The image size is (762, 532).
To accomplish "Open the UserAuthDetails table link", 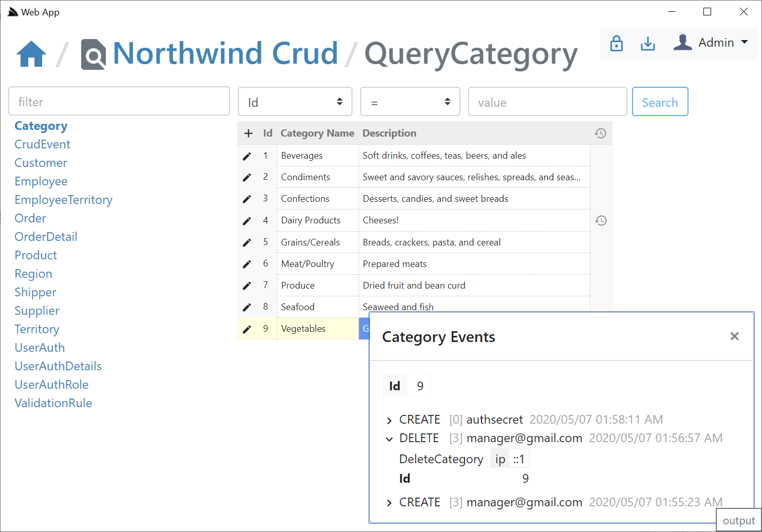I will coord(58,367).
